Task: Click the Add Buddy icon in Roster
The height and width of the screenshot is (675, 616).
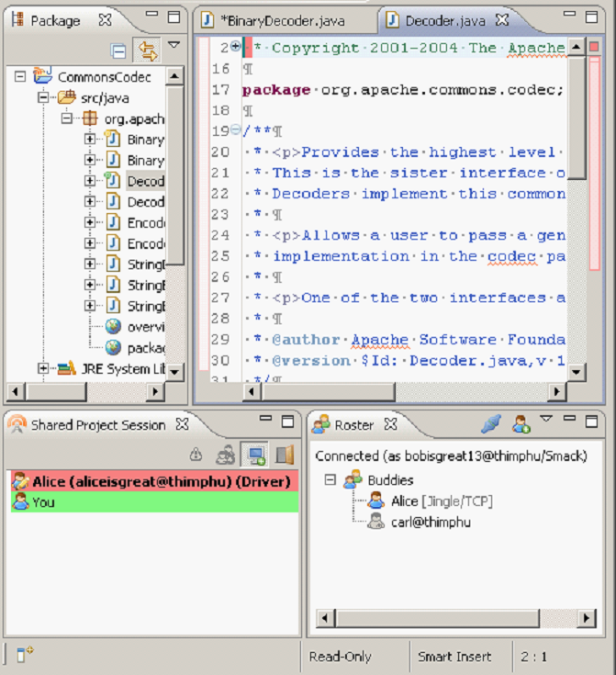Action: pos(521,424)
